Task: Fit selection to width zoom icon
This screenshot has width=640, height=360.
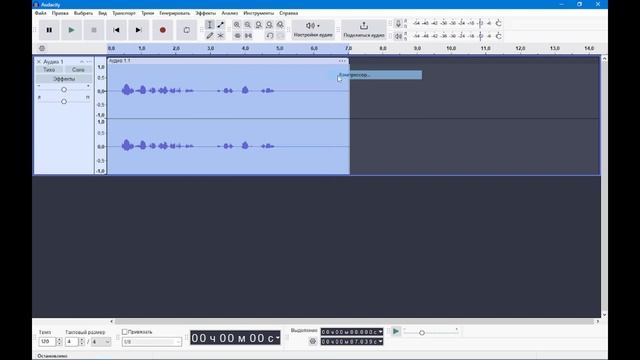Action: [258, 25]
